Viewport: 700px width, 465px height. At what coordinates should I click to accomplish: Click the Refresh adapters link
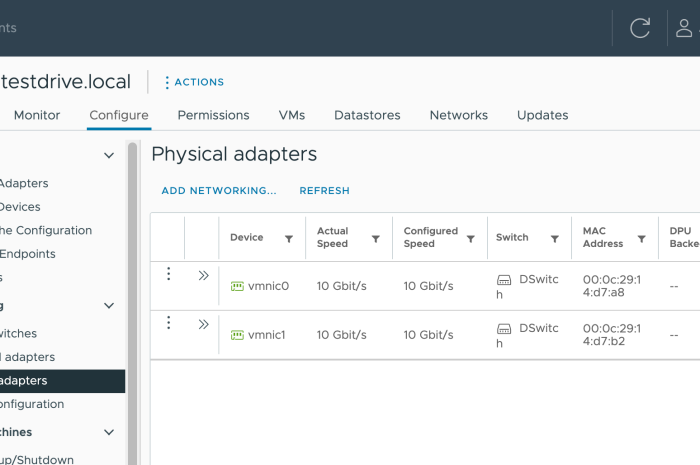coord(324,190)
